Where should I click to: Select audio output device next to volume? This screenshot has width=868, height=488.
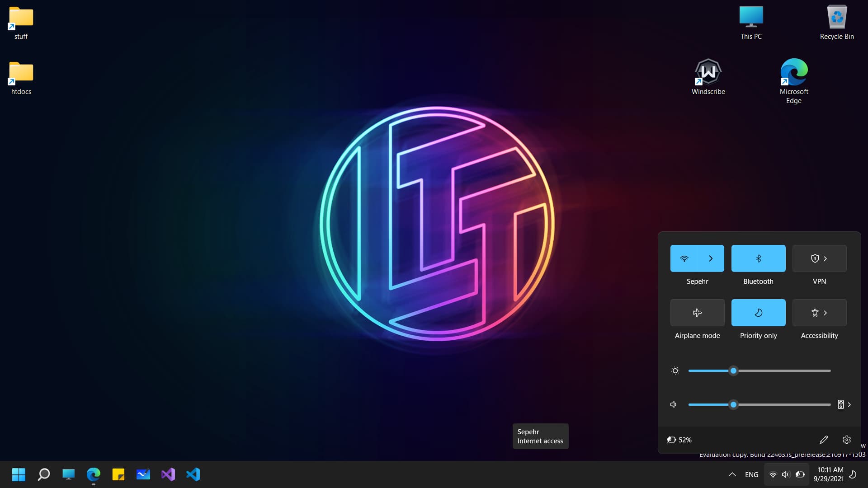[844, 404]
